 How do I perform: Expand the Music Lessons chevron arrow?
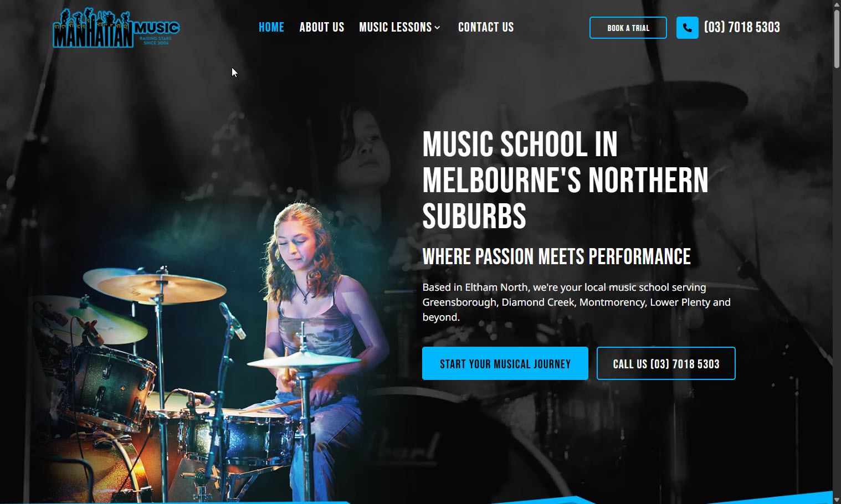point(437,28)
